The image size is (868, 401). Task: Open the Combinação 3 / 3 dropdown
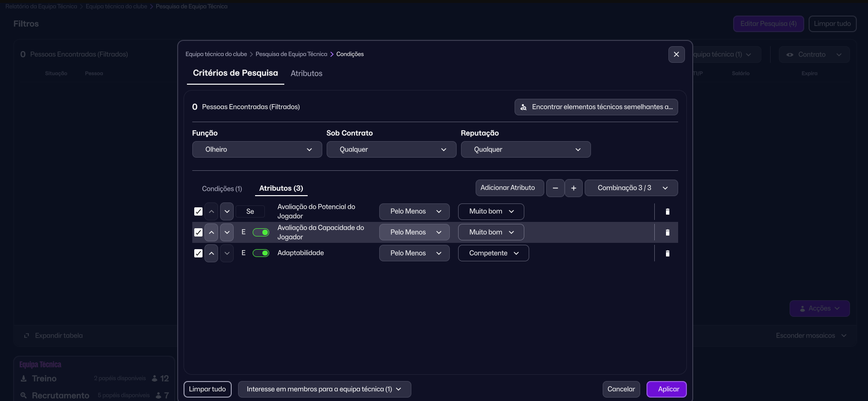tap(631, 188)
